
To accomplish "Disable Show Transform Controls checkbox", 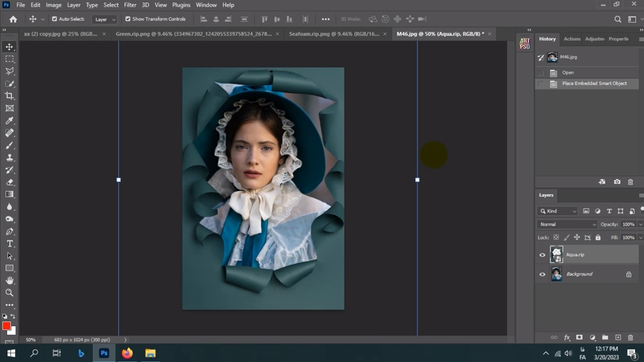I will click(x=128, y=19).
